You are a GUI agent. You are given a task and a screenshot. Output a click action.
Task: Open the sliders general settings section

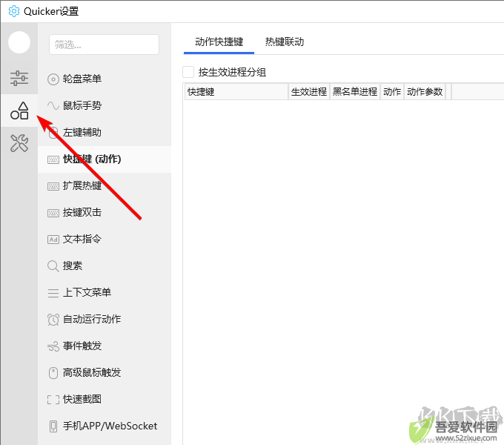[19, 78]
